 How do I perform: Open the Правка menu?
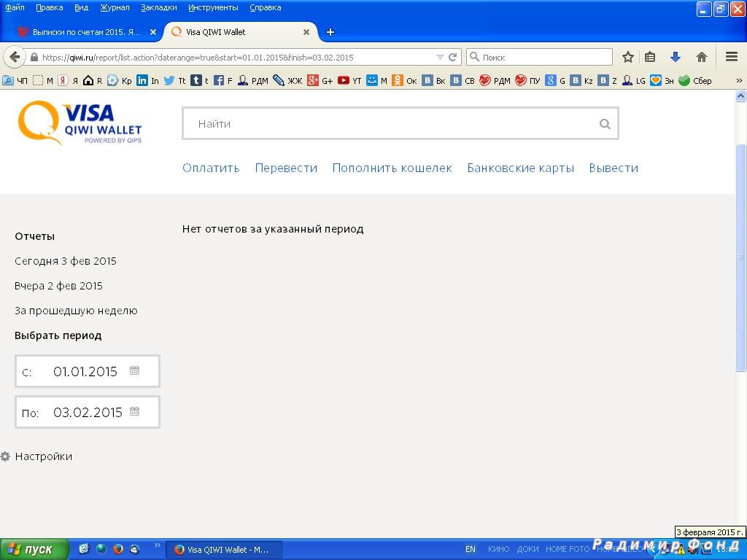point(49,7)
